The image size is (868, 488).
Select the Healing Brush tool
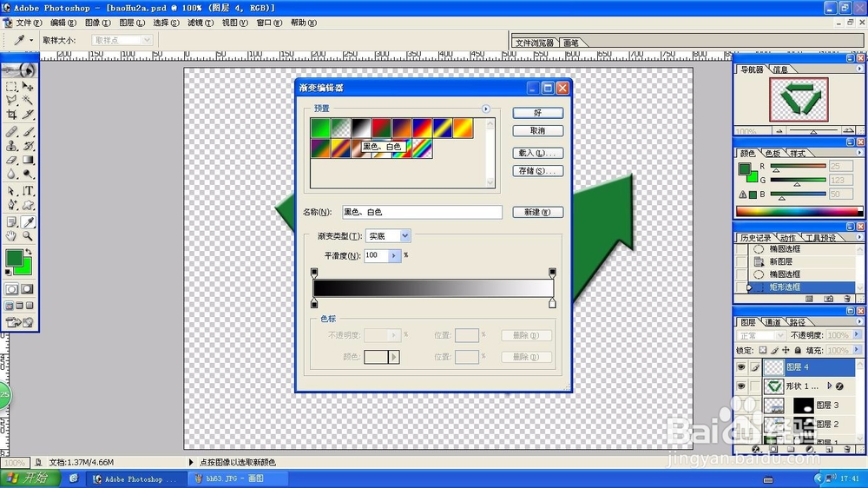pyautogui.click(x=11, y=132)
